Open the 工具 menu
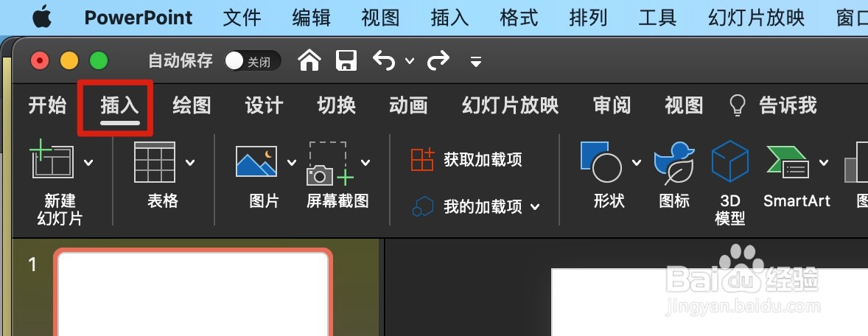Viewport: 868px width, 336px height. point(657,18)
